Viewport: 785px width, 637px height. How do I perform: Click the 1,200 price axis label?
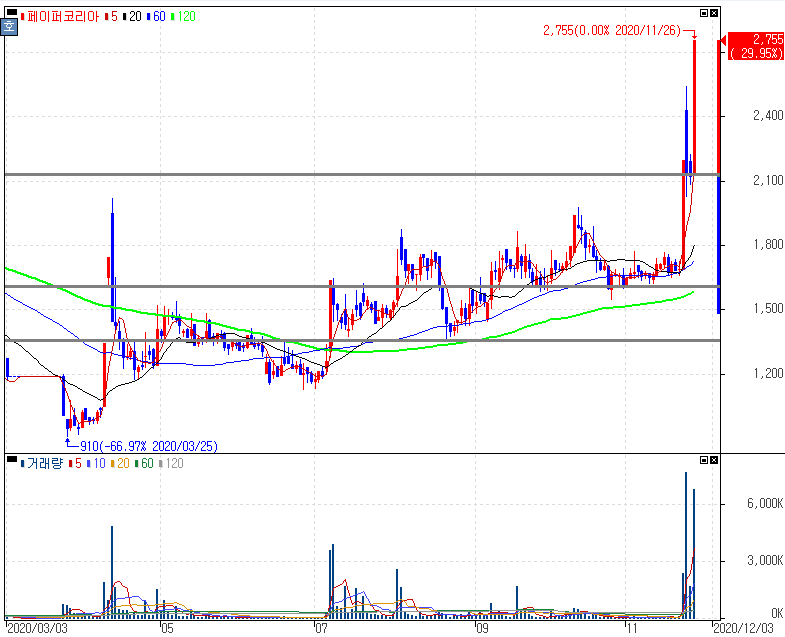767,373
